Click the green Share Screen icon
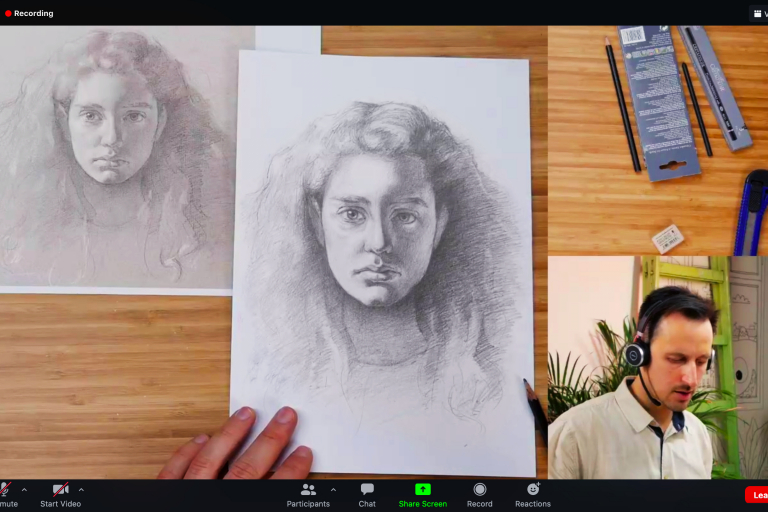 pos(423,489)
